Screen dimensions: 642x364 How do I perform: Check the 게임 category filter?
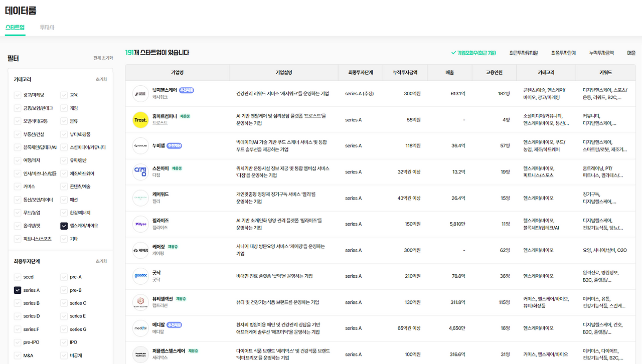[64, 108]
